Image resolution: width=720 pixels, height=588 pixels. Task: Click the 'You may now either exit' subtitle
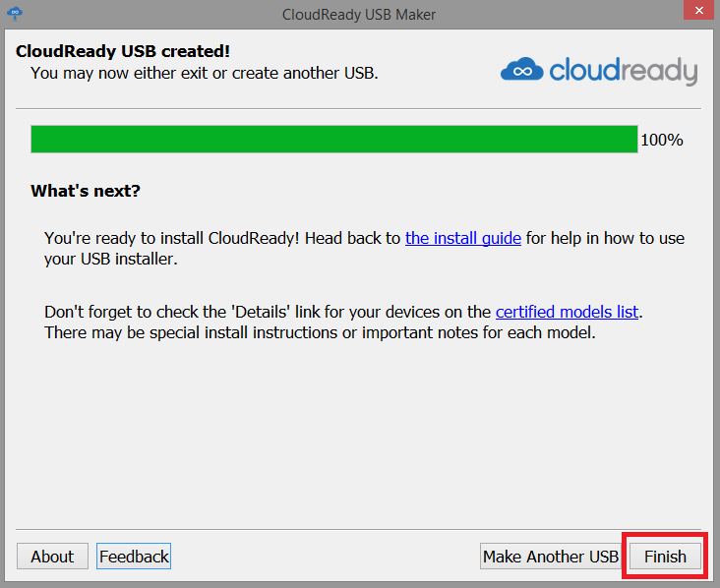click(204, 73)
